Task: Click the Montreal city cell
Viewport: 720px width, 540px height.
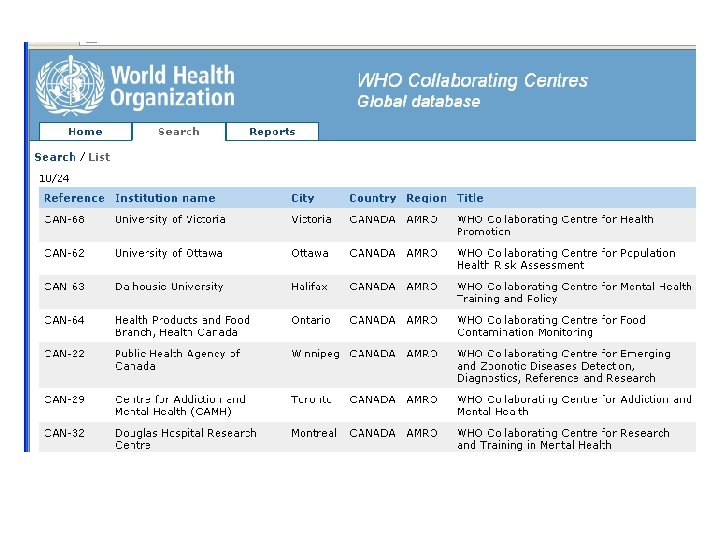Action: tap(314, 433)
